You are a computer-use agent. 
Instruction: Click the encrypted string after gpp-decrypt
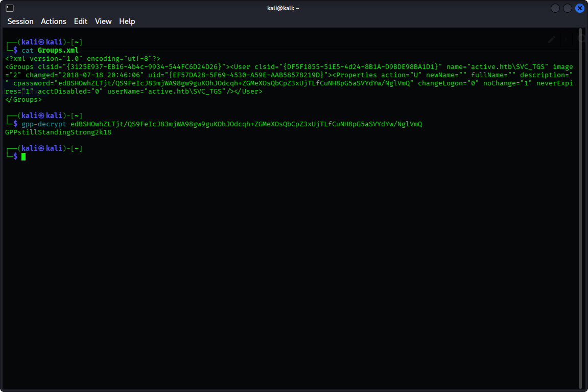246,124
